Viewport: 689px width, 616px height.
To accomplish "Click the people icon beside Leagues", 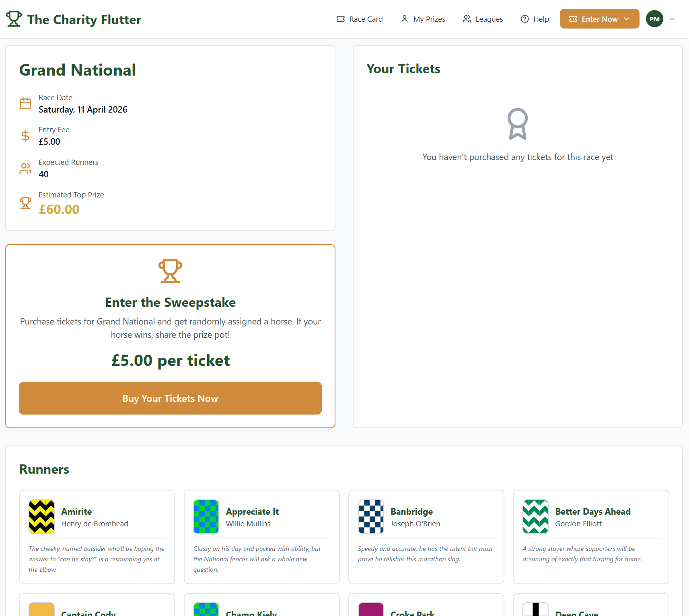I will pyautogui.click(x=467, y=18).
